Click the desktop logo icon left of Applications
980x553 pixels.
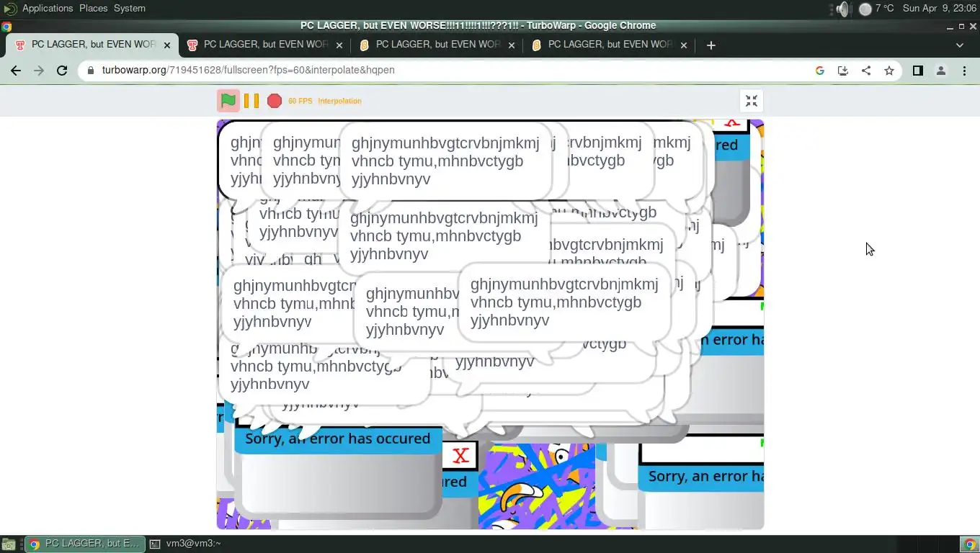point(10,9)
